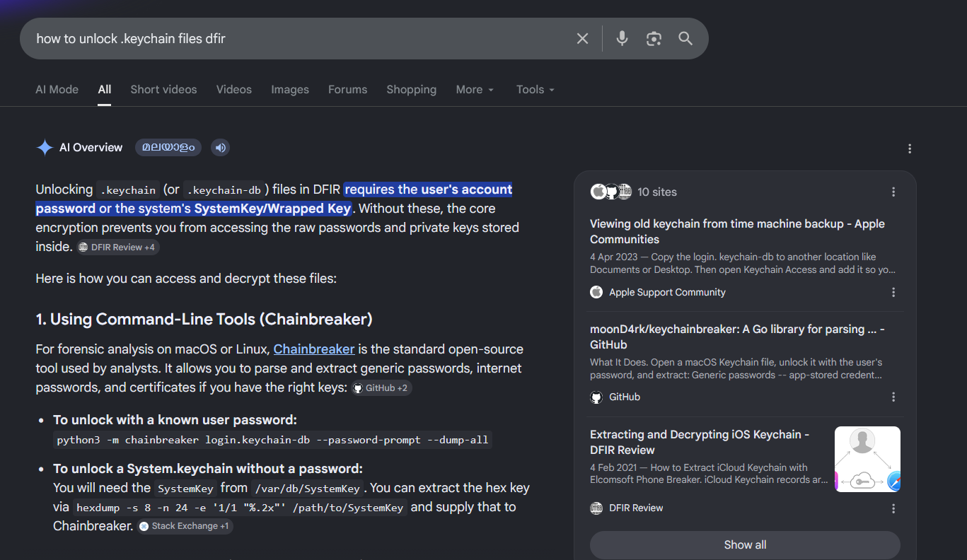Open the Tools dropdown
Screen dimensions: 967x560
pyautogui.click(x=535, y=90)
